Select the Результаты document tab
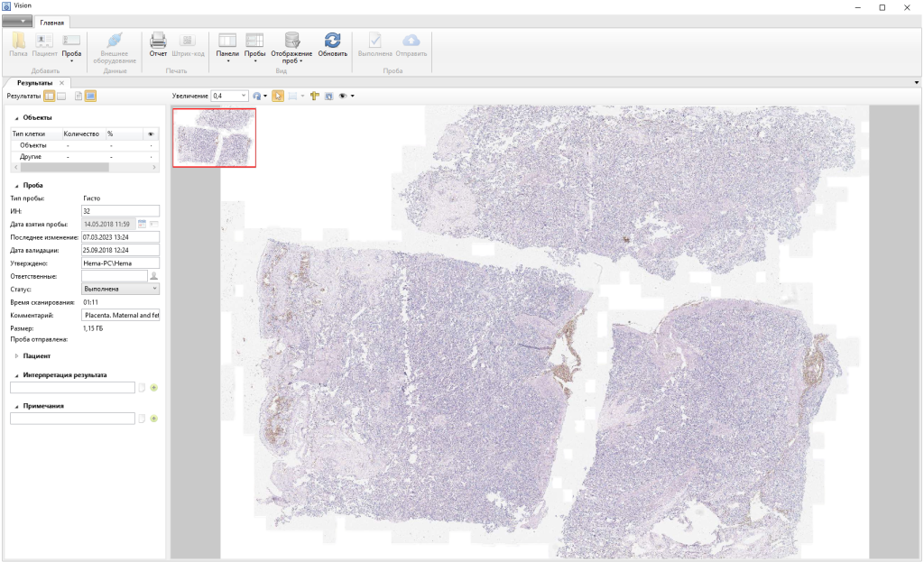This screenshot has width=924, height=562. point(34,83)
